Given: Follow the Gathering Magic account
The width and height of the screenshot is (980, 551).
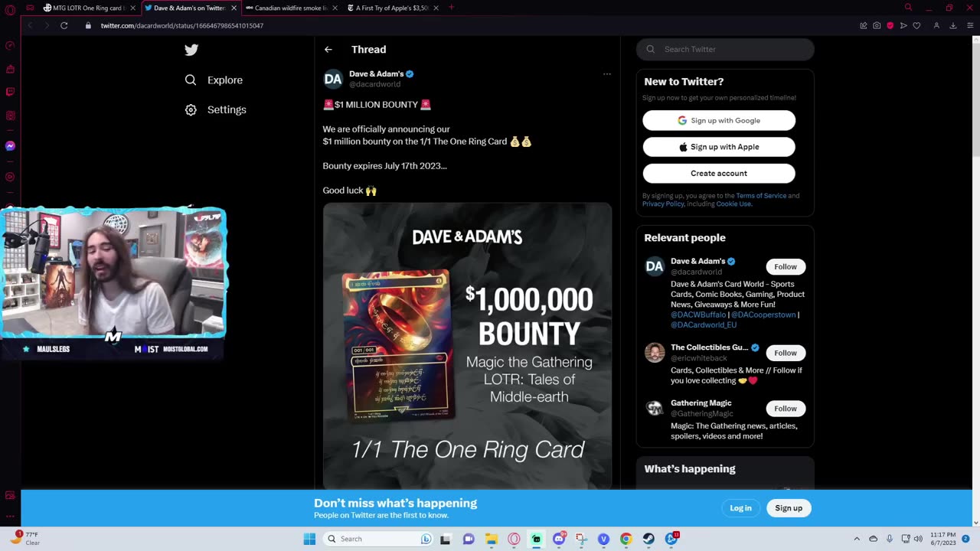Looking at the screenshot, I should pos(786,408).
